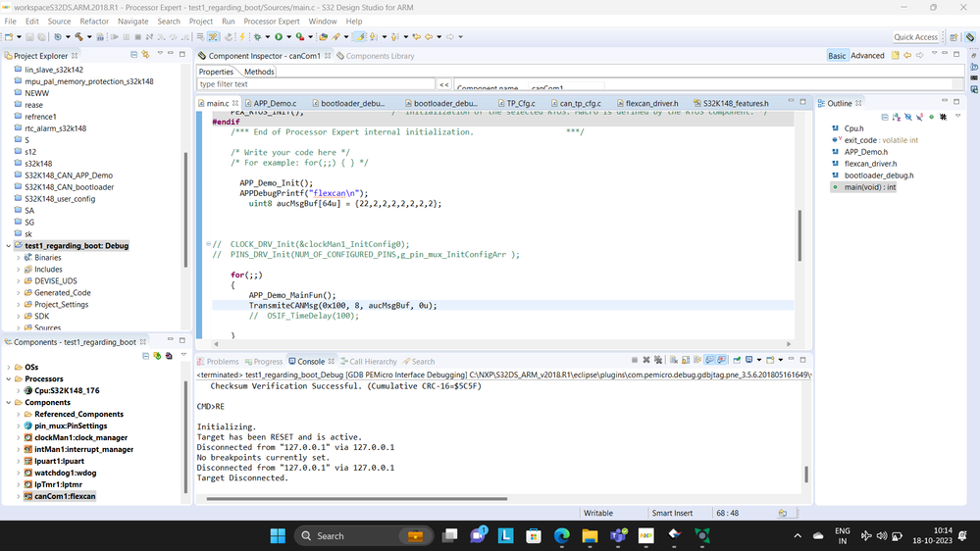Click Open Console icon in Console toolbar
The height and width of the screenshot is (551, 980).
point(770,360)
